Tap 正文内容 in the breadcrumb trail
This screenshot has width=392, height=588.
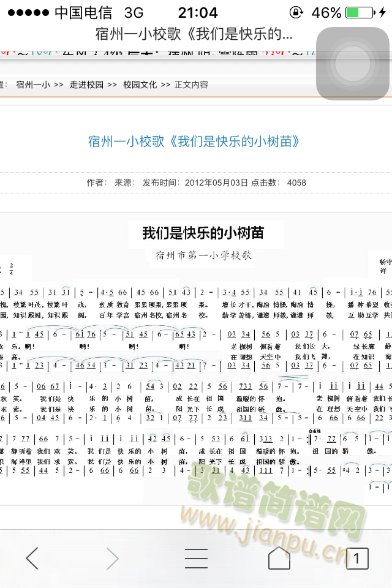coord(191,85)
